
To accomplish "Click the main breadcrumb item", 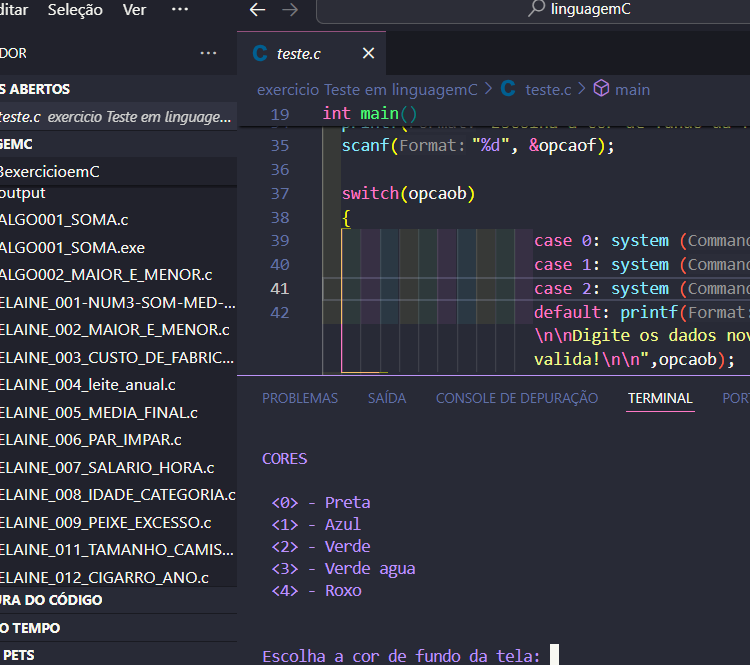I will coord(632,89).
